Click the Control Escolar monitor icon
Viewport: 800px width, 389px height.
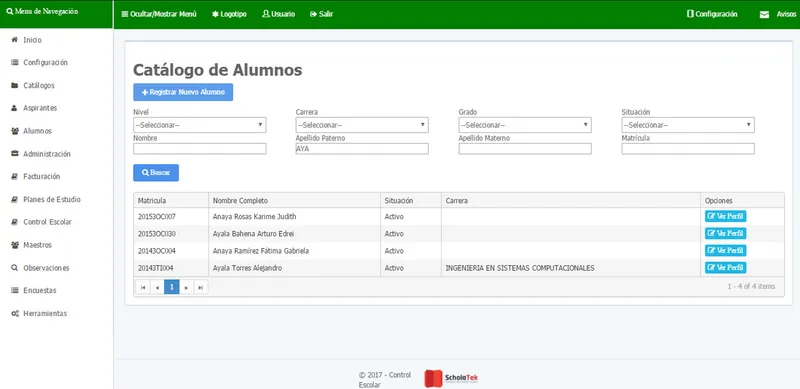[x=15, y=222]
